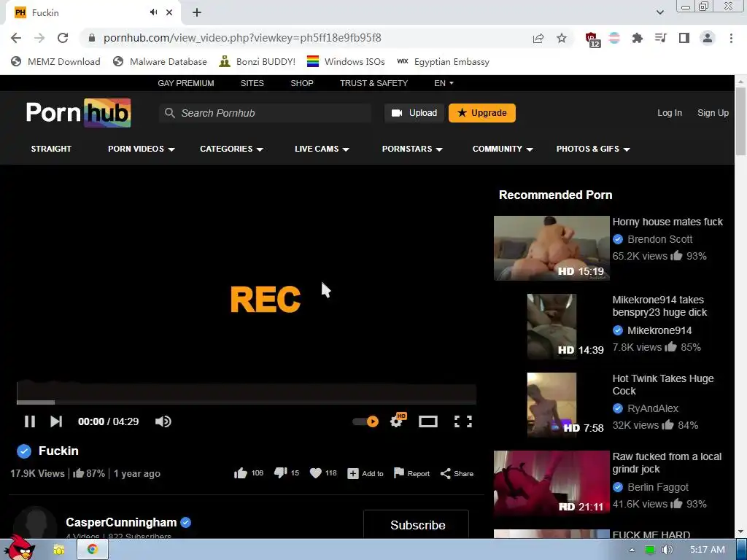
Task: Subscribe to the CasperCunningham channel
Action: (x=416, y=525)
